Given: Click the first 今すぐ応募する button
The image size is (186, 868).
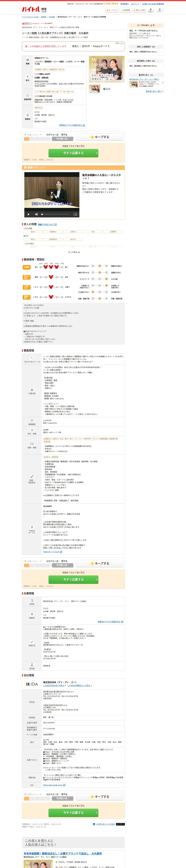Looking at the screenshot, I should 73,153.
